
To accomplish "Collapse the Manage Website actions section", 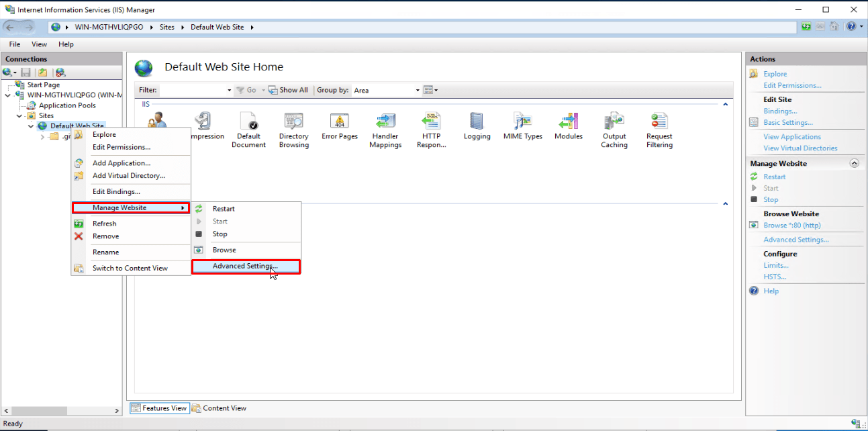I will point(854,163).
